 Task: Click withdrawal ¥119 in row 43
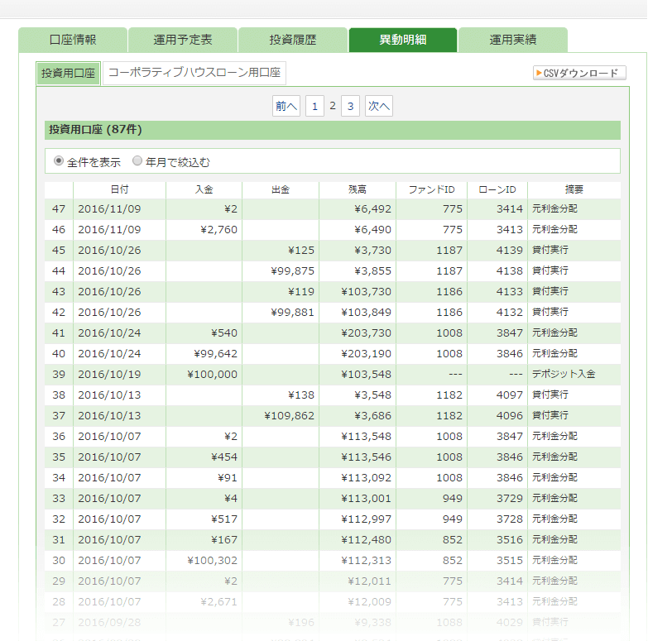(x=301, y=292)
